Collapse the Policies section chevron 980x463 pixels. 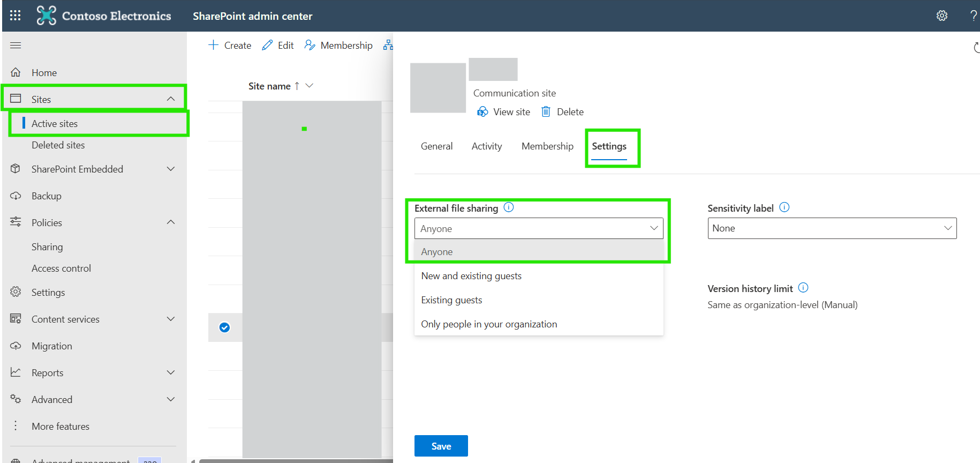171,222
